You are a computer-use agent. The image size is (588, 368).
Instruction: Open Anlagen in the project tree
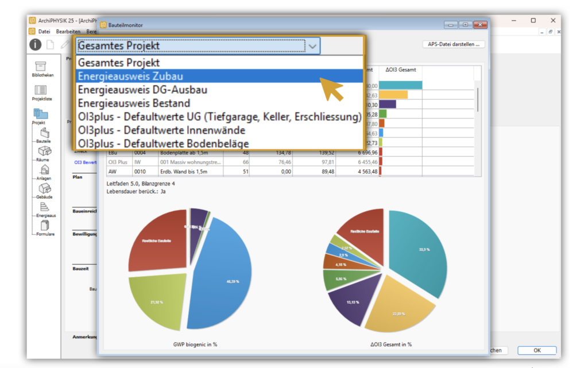pos(45,170)
